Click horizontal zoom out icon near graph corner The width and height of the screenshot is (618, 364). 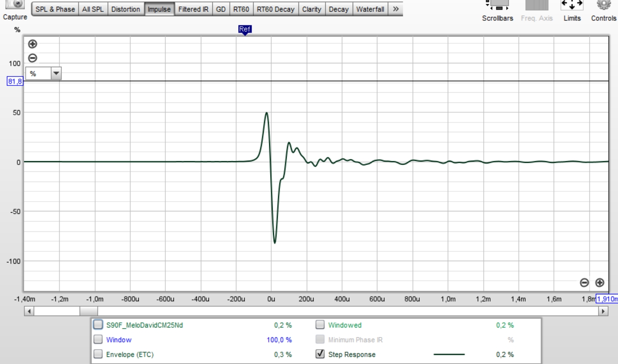tap(584, 282)
